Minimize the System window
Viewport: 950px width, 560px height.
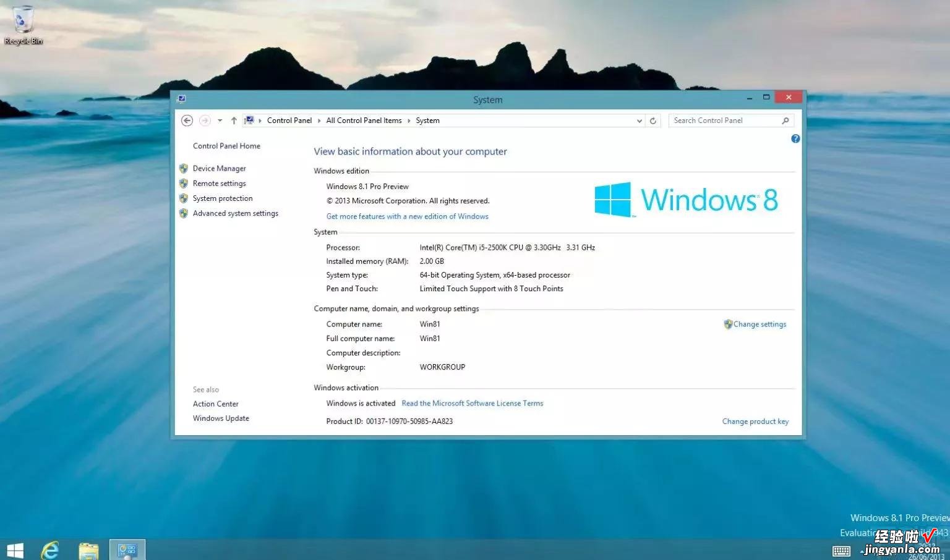click(x=749, y=98)
